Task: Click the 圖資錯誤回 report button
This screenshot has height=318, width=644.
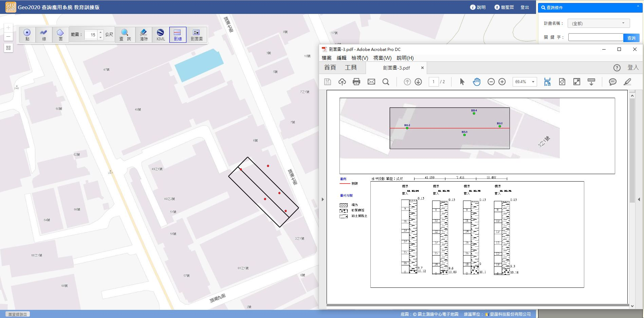Action: coord(17,314)
